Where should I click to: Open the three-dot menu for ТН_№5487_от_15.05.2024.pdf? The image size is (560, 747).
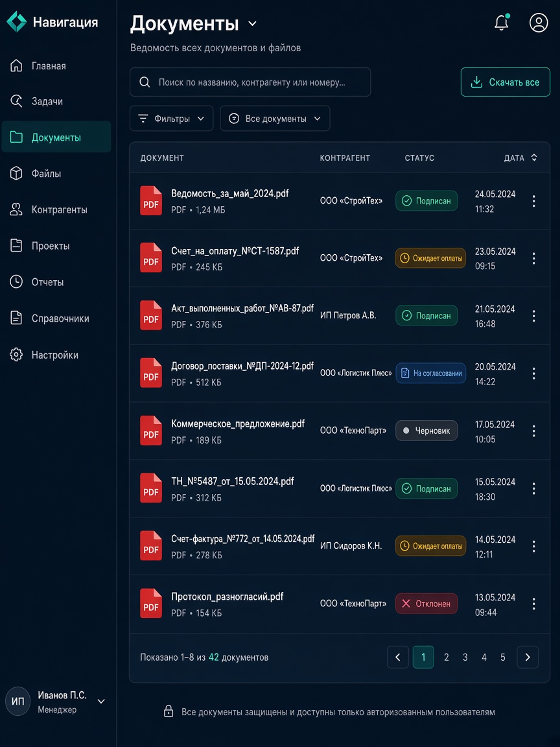(534, 489)
